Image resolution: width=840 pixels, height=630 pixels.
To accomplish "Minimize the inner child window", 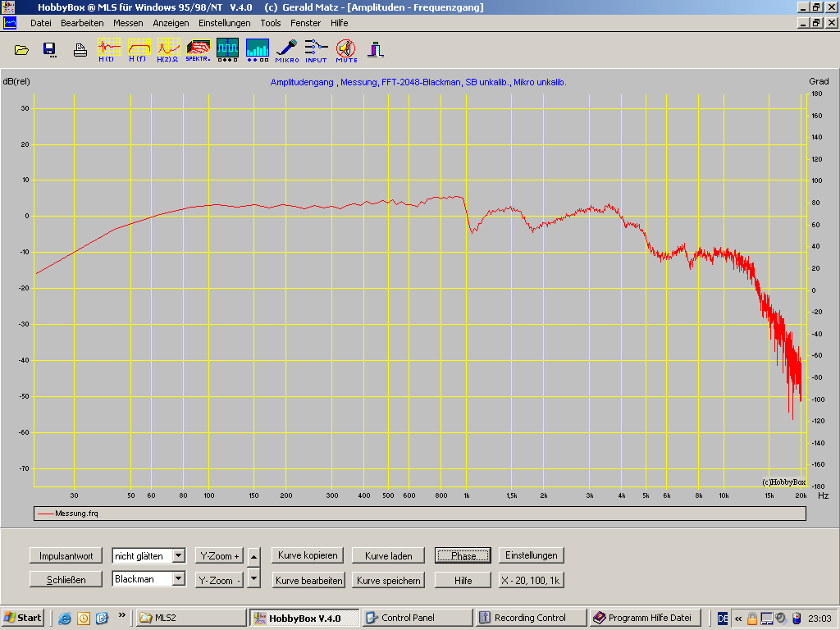I will [803, 23].
